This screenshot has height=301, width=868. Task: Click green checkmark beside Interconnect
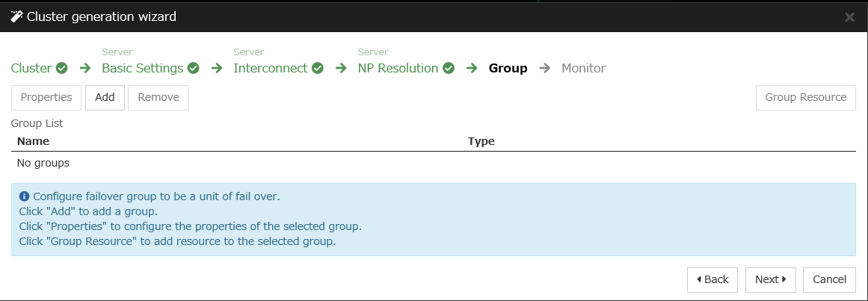coord(318,69)
